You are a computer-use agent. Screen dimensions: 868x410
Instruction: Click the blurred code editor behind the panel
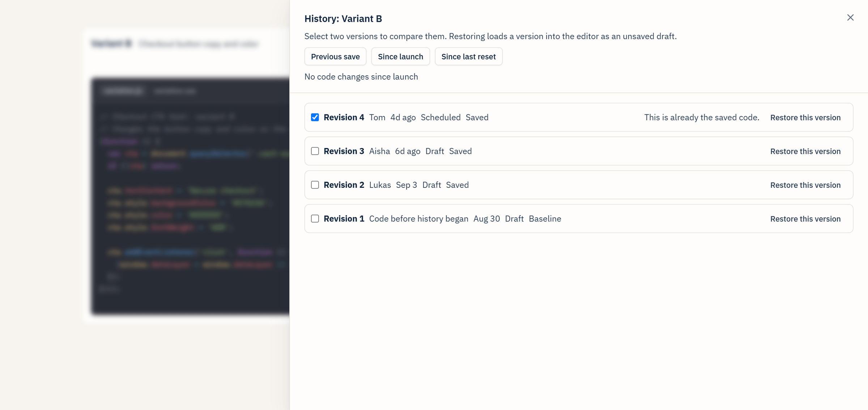(x=190, y=196)
